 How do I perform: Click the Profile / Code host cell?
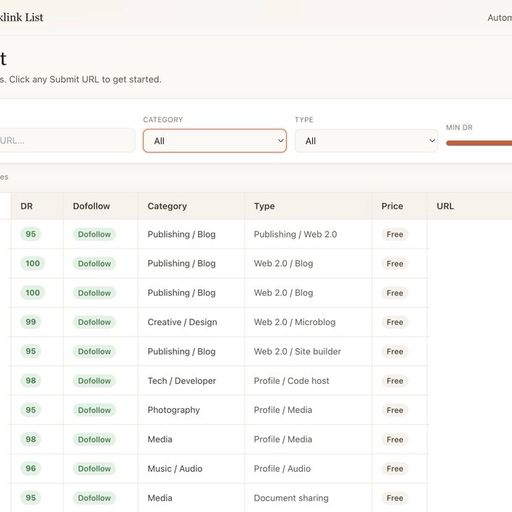tap(291, 381)
